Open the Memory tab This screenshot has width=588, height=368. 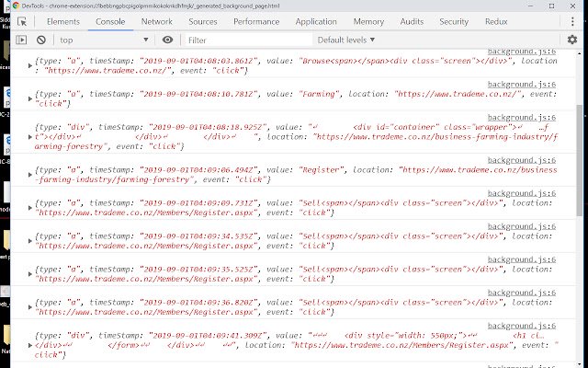coord(368,22)
